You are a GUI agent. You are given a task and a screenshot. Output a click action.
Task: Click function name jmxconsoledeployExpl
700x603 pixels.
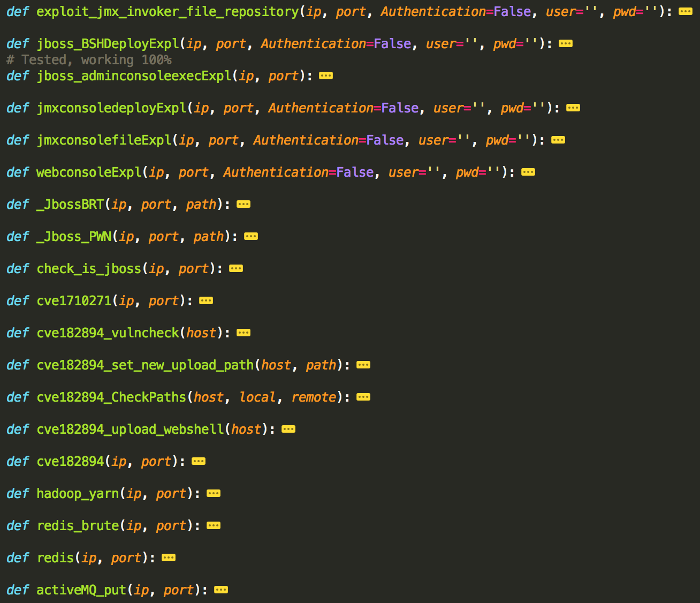(x=111, y=108)
